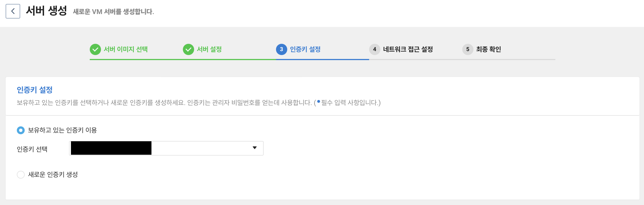Select the 새로운 인증키 생성 radio button
The height and width of the screenshot is (205, 644).
tap(20, 175)
